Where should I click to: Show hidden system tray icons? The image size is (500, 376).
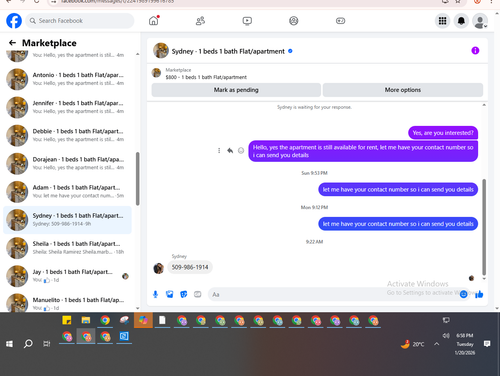(436, 344)
